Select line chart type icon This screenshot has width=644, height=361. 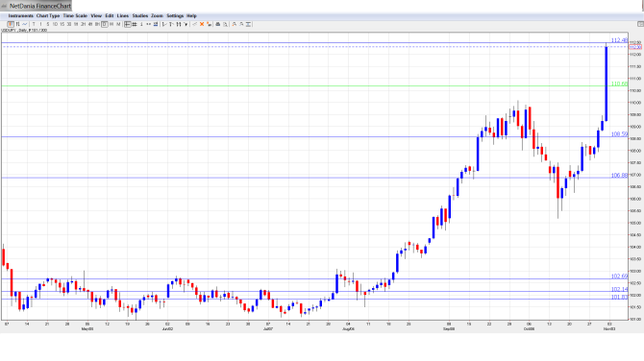tap(25, 24)
